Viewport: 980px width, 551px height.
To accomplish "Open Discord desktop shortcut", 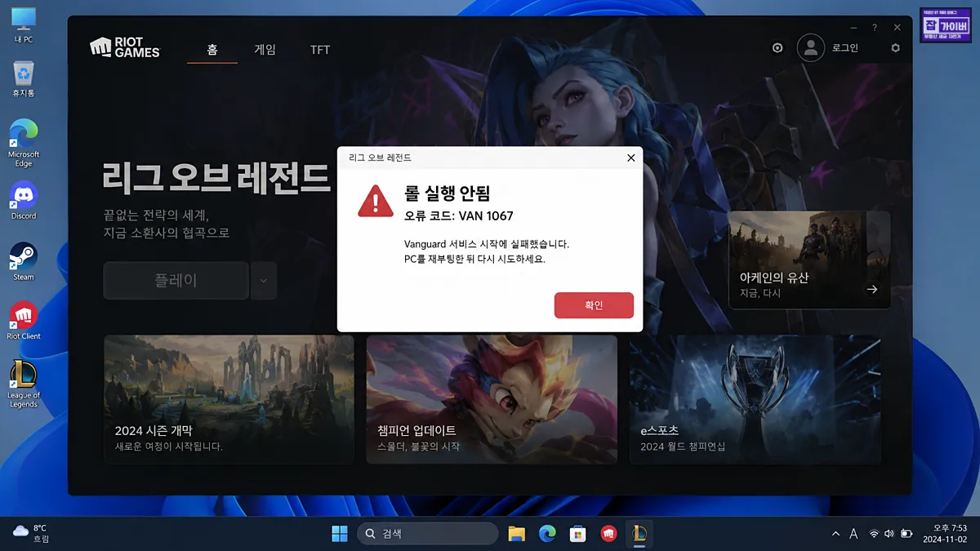I will (24, 201).
